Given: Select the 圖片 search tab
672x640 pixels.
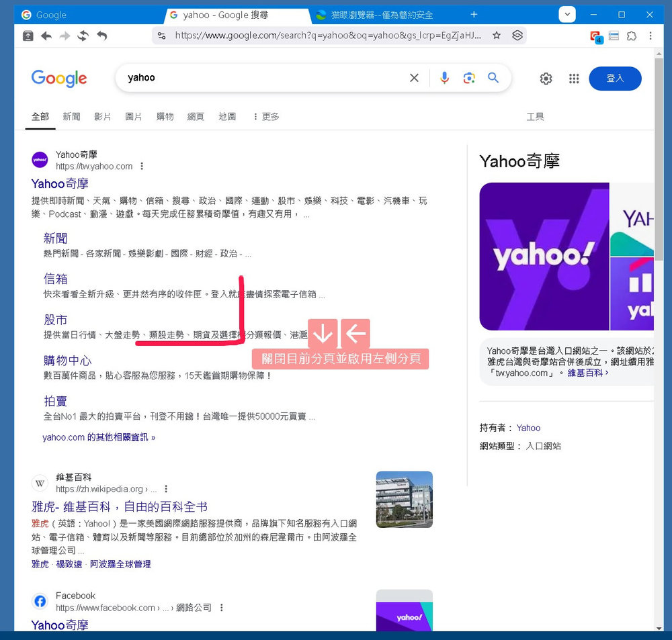Looking at the screenshot, I should pyautogui.click(x=133, y=117).
